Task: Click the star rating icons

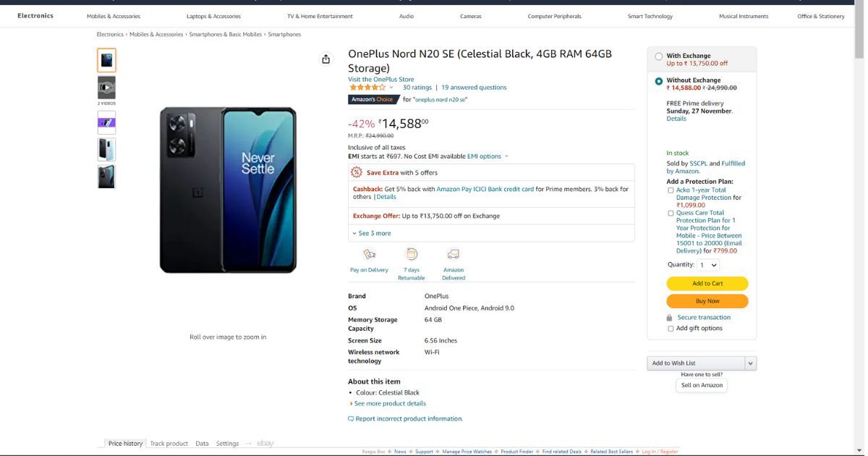Action: (367, 88)
